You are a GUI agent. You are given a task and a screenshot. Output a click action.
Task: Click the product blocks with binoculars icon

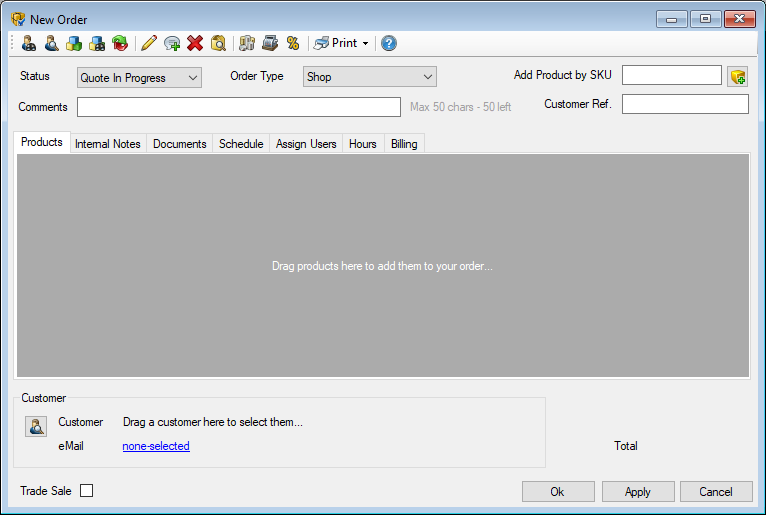(97, 43)
